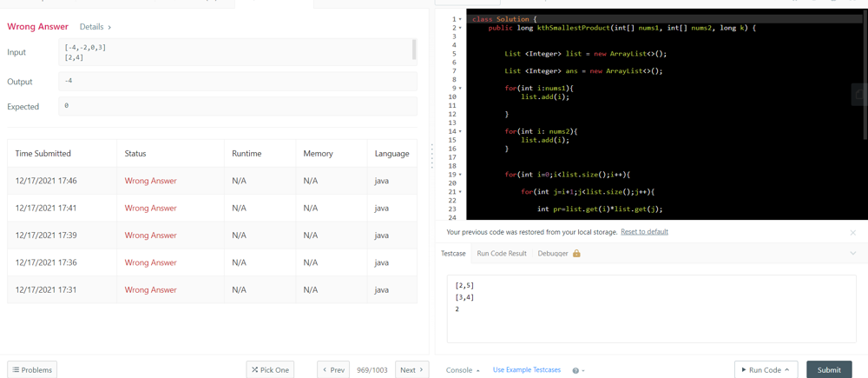Fold the for loop at line 14
Viewport: 868px width, 378px height.
460,131
